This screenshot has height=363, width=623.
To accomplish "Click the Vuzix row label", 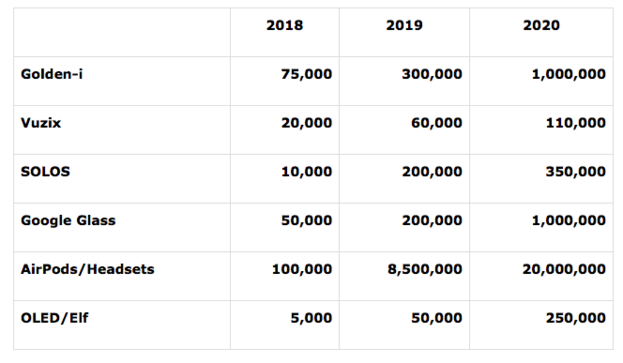I will tap(41, 123).
